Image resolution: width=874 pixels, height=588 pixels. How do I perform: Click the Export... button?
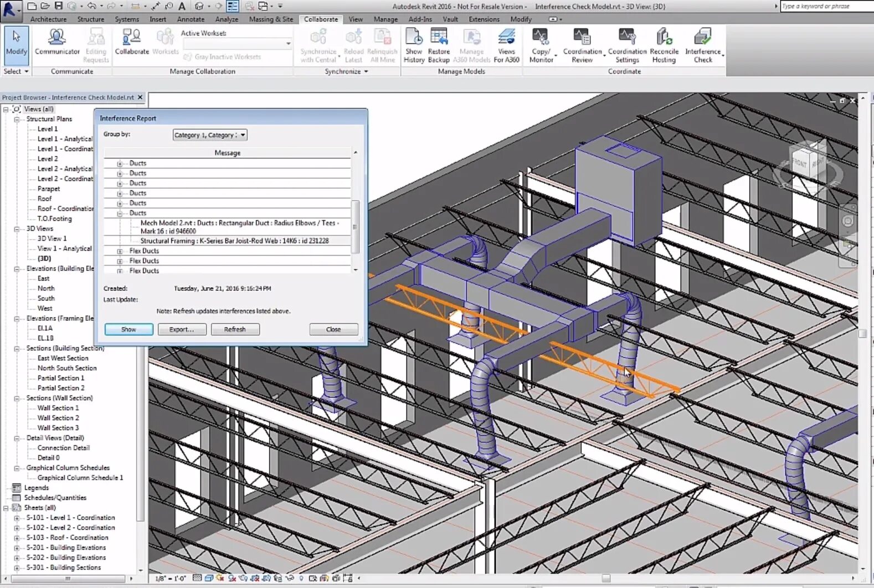pos(182,329)
